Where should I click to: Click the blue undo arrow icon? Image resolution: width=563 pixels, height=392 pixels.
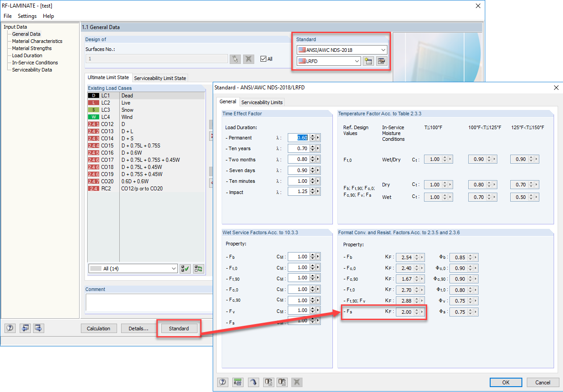[x=253, y=382]
